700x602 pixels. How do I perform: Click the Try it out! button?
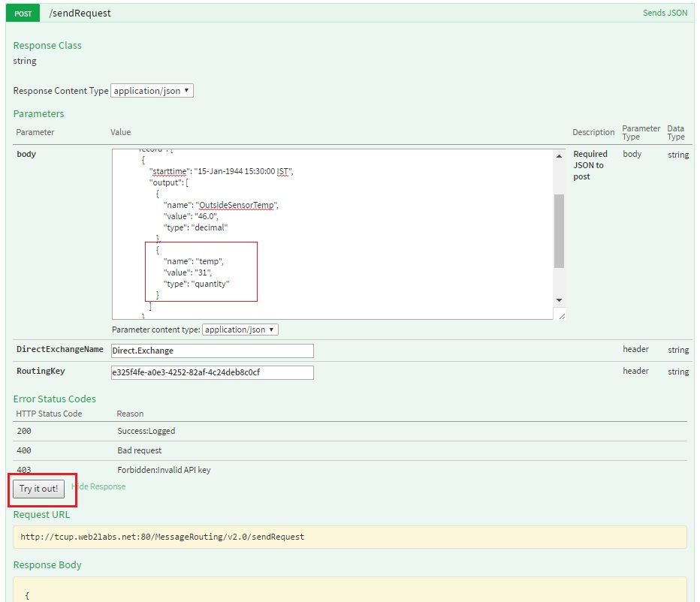(x=38, y=489)
